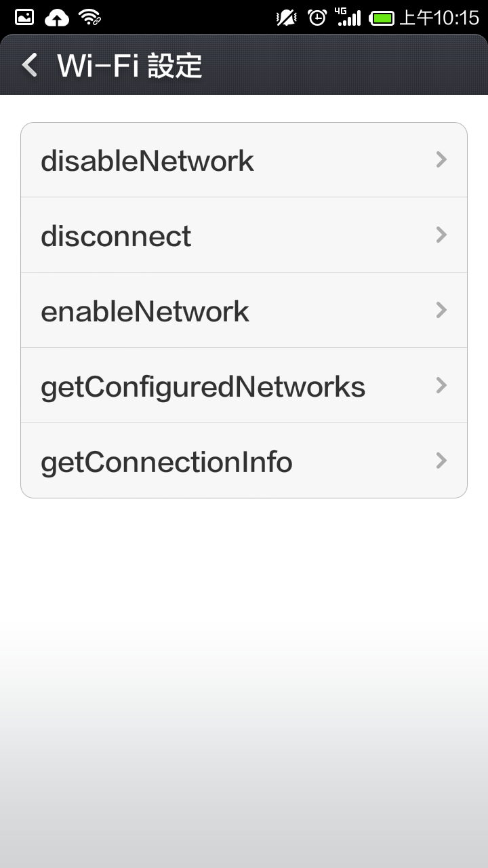This screenshot has width=488, height=868.
Task: Select the enableNetwork list item
Action: pyautogui.click(x=244, y=311)
